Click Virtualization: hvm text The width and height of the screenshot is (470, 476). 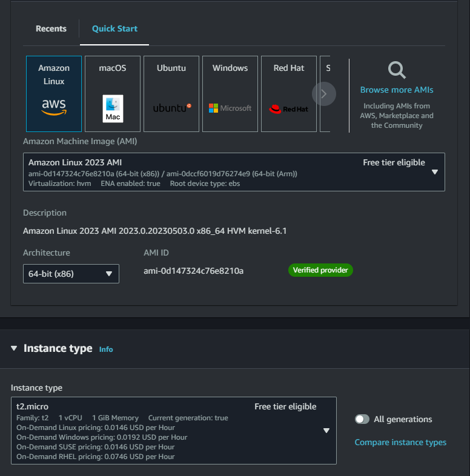60,183
